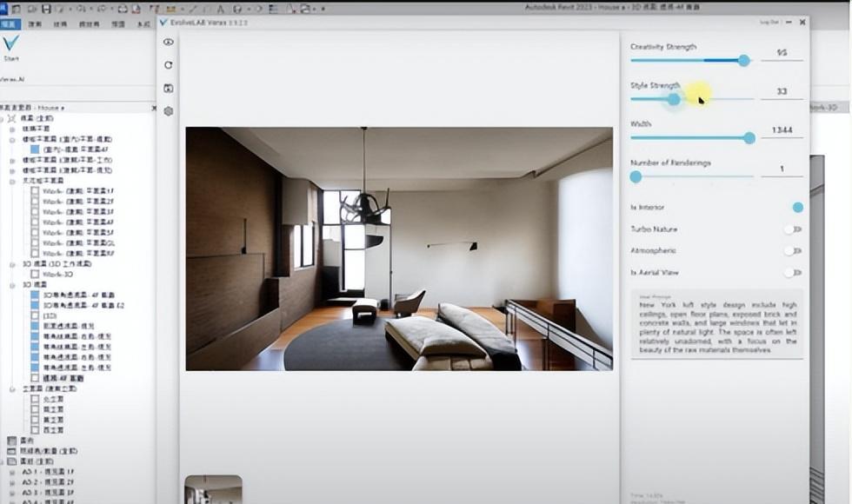Click the Style Strength slider handle
The image size is (852, 504).
(674, 99)
